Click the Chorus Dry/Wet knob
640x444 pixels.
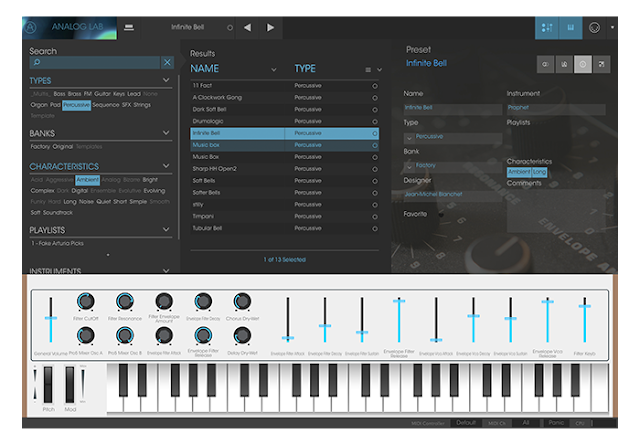pyautogui.click(x=242, y=302)
